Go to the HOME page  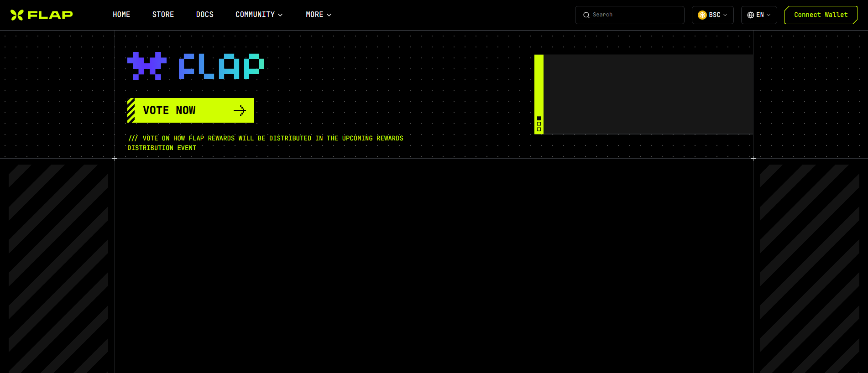coord(121,15)
